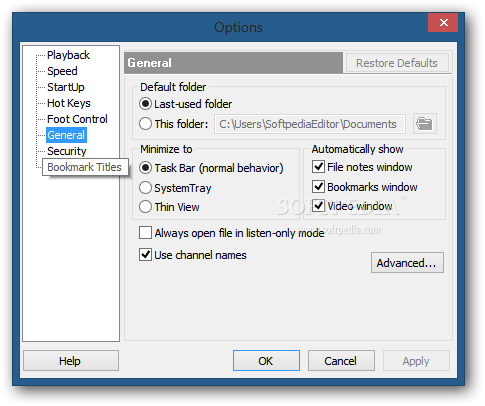Choose This folder radio option
Screen dimensions: 485x406
point(145,124)
